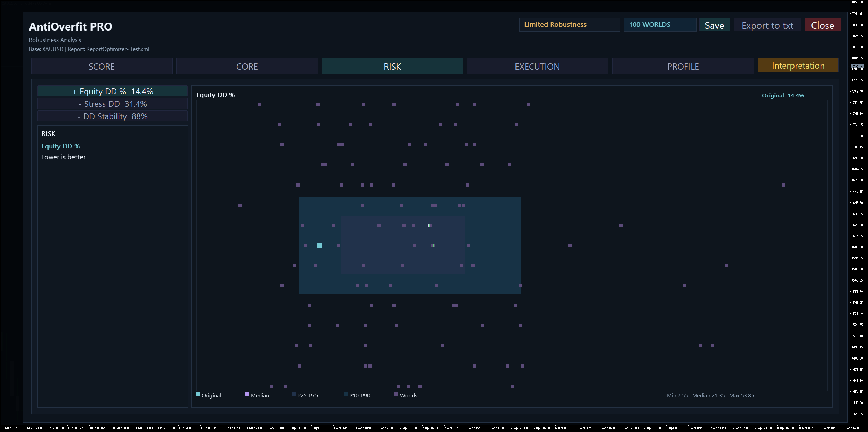
Task: Close the AntiOverfit PRO panel
Action: 822,25
